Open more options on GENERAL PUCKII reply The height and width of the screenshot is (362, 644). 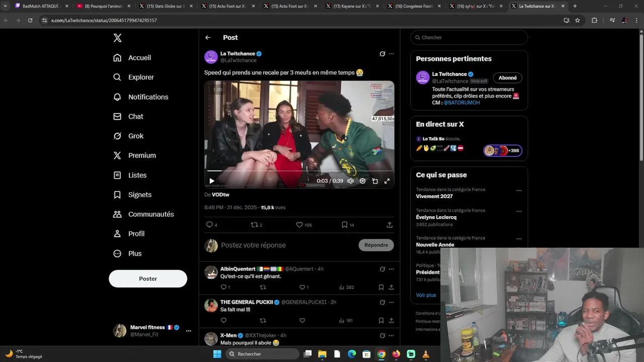point(391,302)
